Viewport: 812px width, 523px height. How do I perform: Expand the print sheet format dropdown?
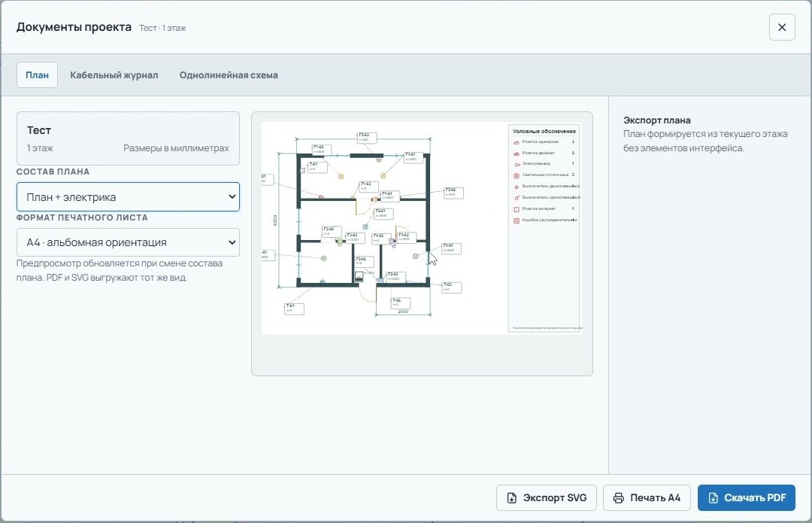tap(128, 242)
